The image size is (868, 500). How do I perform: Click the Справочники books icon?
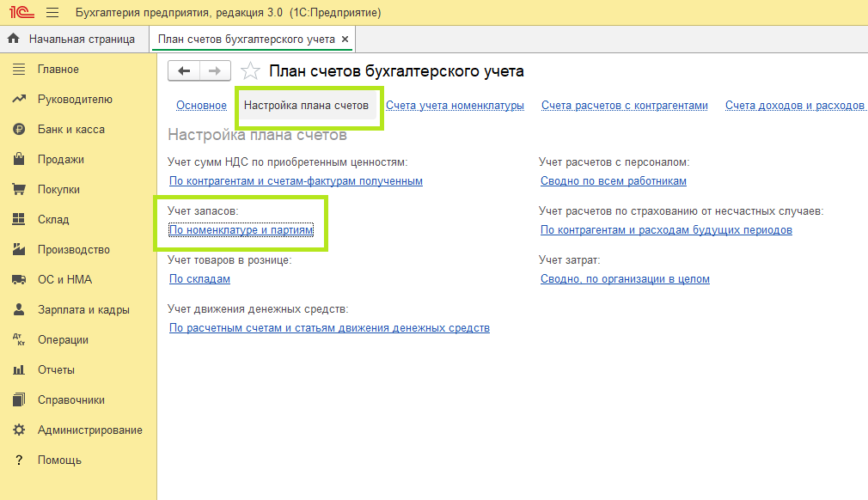pyautogui.click(x=19, y=399)
